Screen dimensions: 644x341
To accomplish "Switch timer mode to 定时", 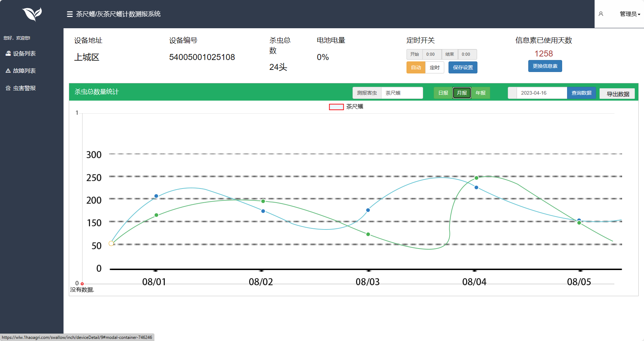I will pos(435,67).
